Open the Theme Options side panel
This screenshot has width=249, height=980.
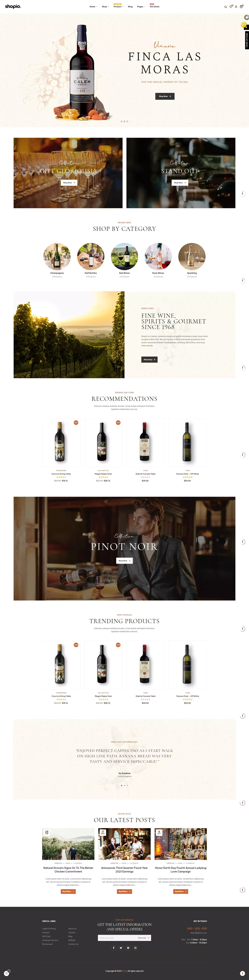tap(247, 40)
